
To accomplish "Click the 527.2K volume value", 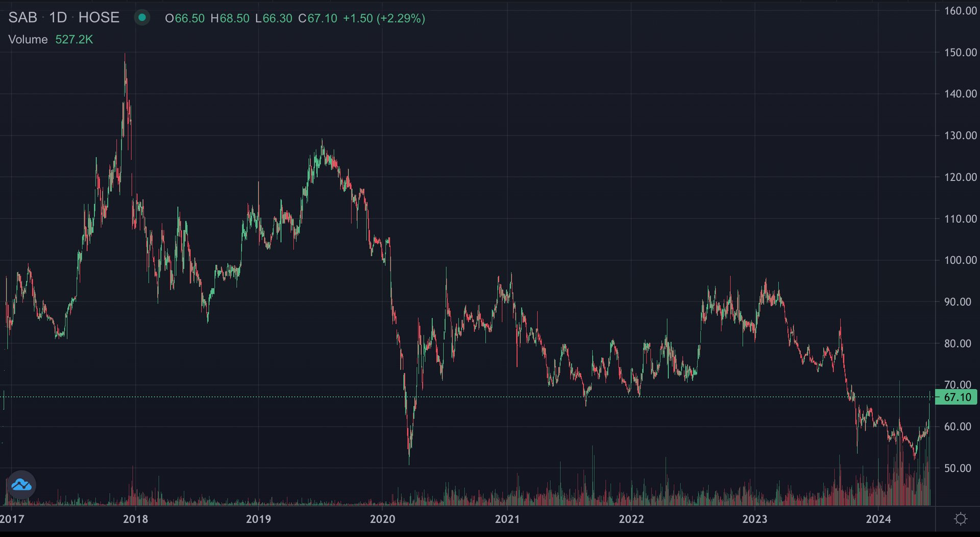I will pyautogui.click(x=74, y=40).
